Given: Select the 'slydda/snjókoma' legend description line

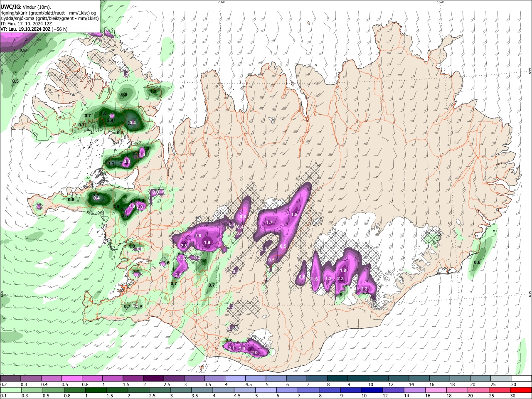Looking at the screenshot, I should click(49, 18).
